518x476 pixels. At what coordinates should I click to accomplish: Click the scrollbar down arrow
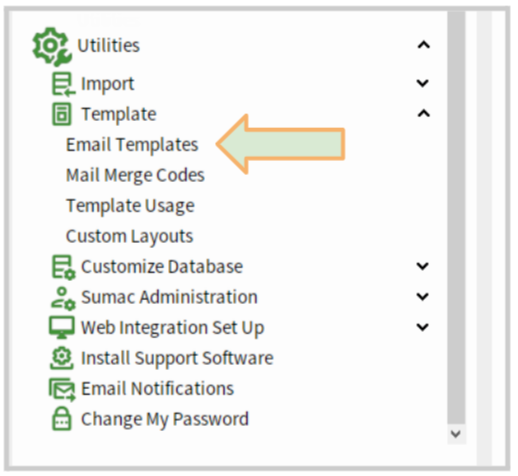[456, 435]
